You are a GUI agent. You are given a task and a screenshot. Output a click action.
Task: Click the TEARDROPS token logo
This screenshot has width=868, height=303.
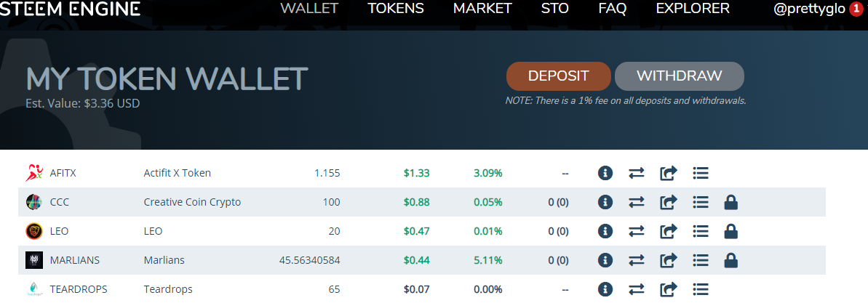pyautogui.click(x=34, y=289)
